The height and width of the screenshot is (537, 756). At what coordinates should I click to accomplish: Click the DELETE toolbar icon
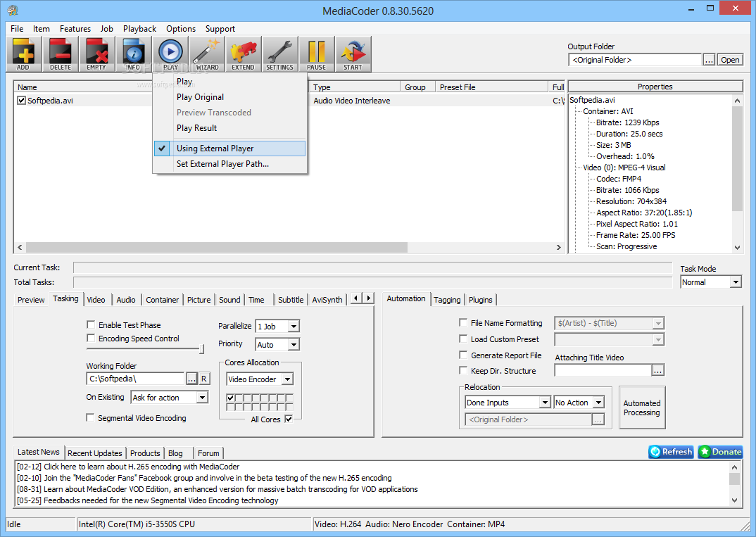click(61, 54)
